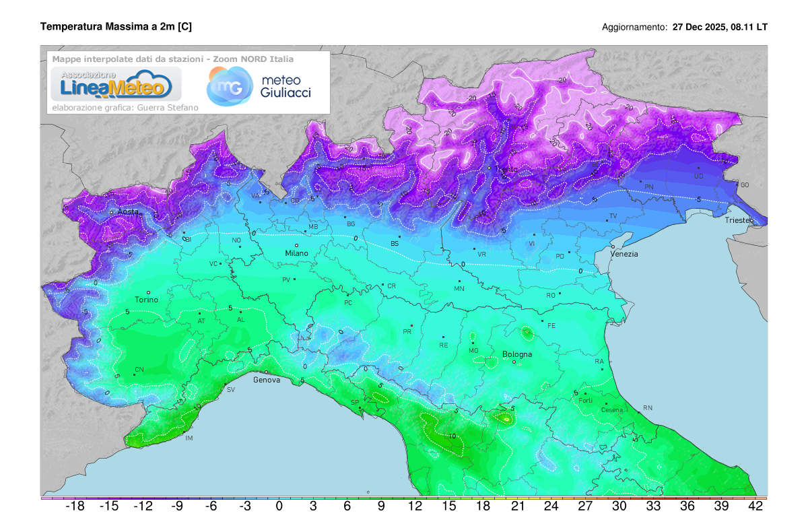Screen dimensions: 808x532
Task: Click the Temperatura Massima a 2m title
Action: coord(116,27)
